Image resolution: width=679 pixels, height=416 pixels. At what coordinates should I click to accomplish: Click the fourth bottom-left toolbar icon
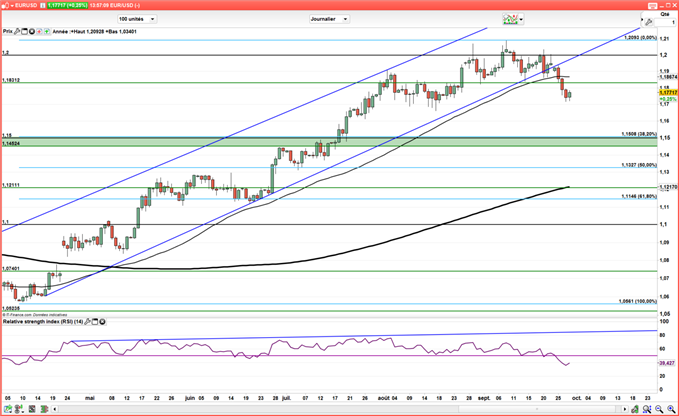tap(44, 409)
